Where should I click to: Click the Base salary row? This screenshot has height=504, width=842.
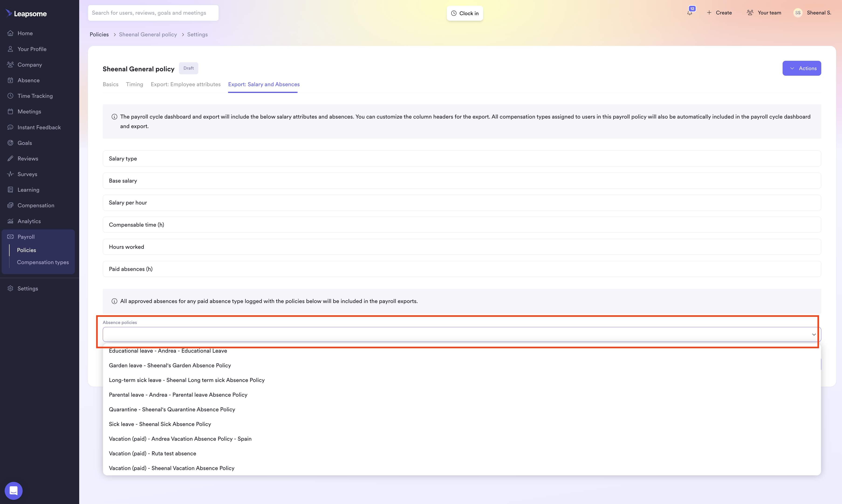coord(462,181)
